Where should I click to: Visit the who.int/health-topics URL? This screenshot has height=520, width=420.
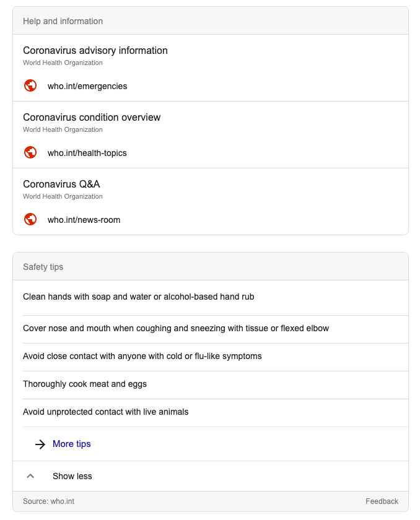click(x=87, y=153)
